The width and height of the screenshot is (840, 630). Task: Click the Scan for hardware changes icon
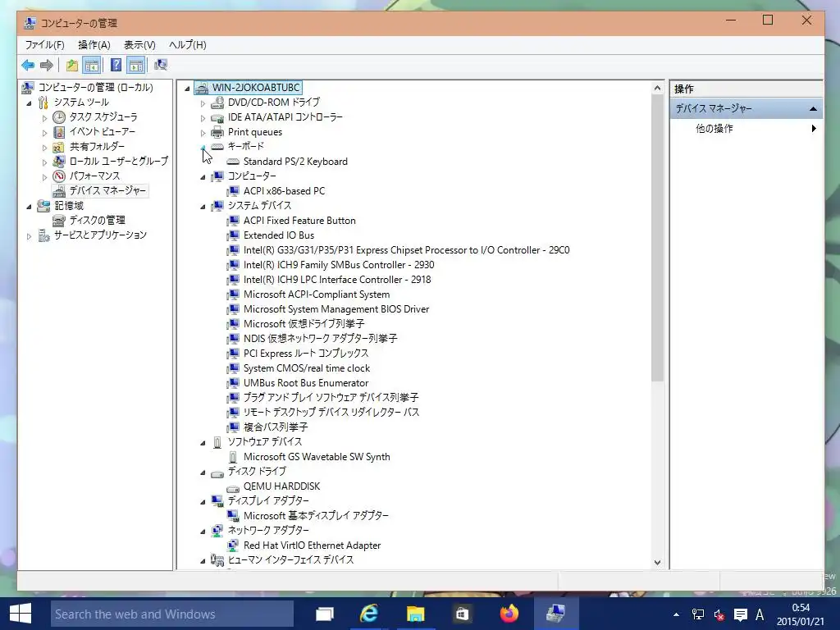click(161, 66)
